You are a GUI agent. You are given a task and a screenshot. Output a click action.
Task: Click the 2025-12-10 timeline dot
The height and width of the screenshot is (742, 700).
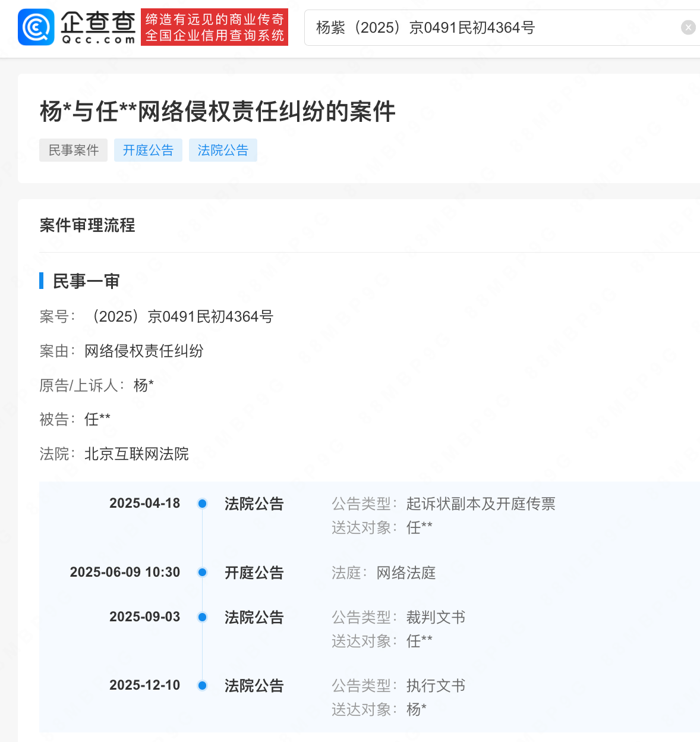click(x=202, y=686)
